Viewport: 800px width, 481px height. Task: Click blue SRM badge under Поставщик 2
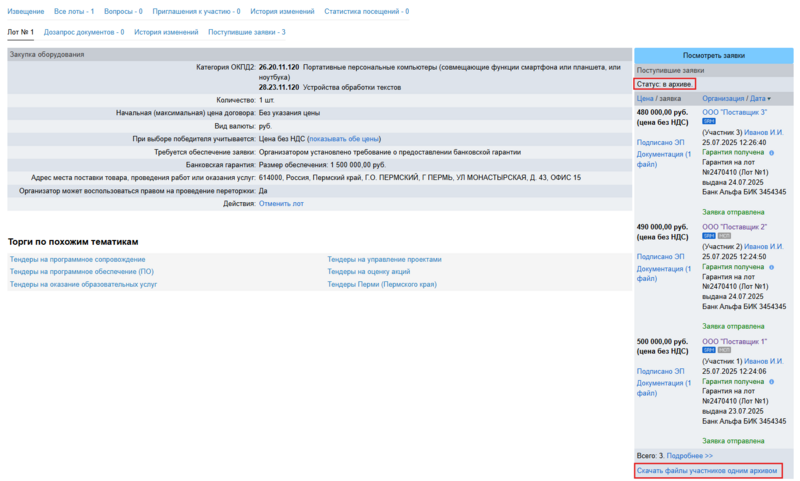tap(708, 236)
